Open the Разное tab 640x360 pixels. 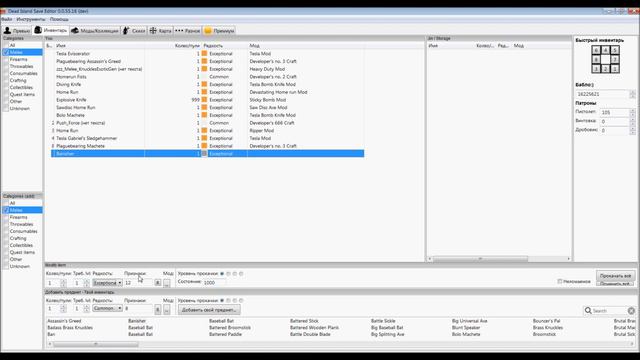pos(188,31)
